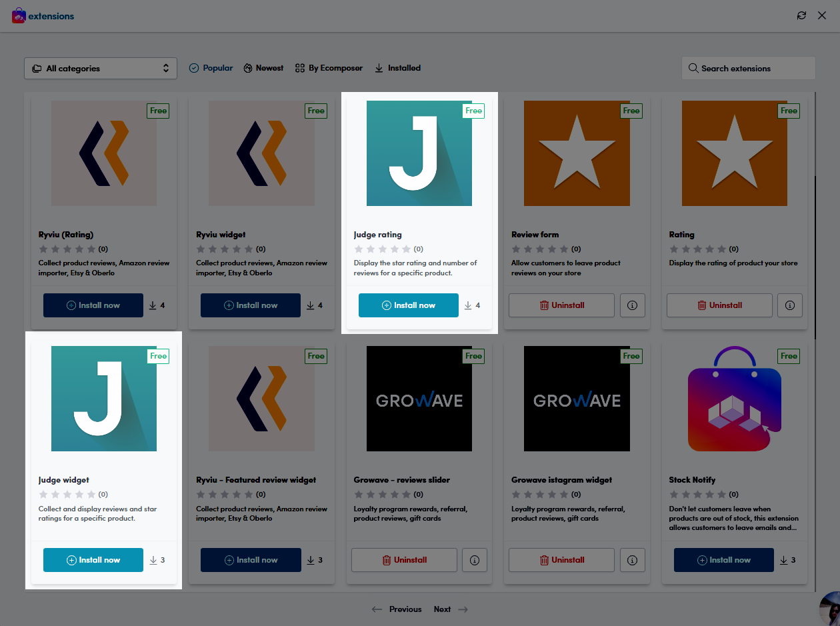This screenshot has width=840, height=626.
Task: Refresh the extensions list
Action: coord(801,15)
